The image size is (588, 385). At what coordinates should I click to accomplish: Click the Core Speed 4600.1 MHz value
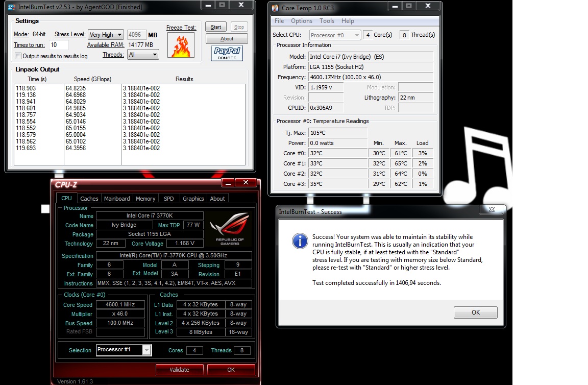pyautogui.click(x=120, y=304)
